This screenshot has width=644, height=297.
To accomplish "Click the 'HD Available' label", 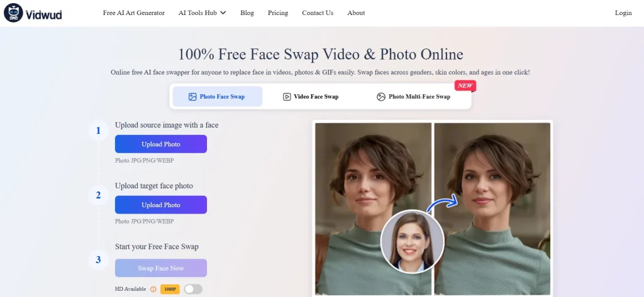I will pyautogui.click(x=131, y=289).
